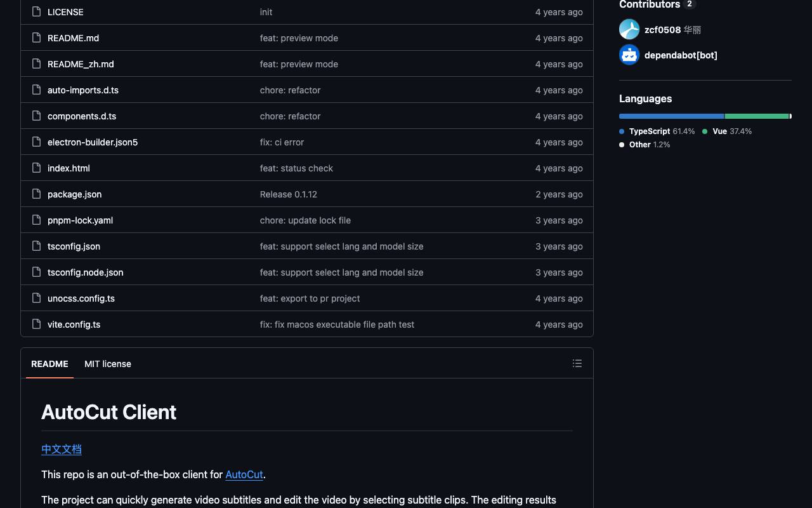View the tsconfig.node.json 'support select lang' commit
812x508 pixels.
tap(341, 272)
